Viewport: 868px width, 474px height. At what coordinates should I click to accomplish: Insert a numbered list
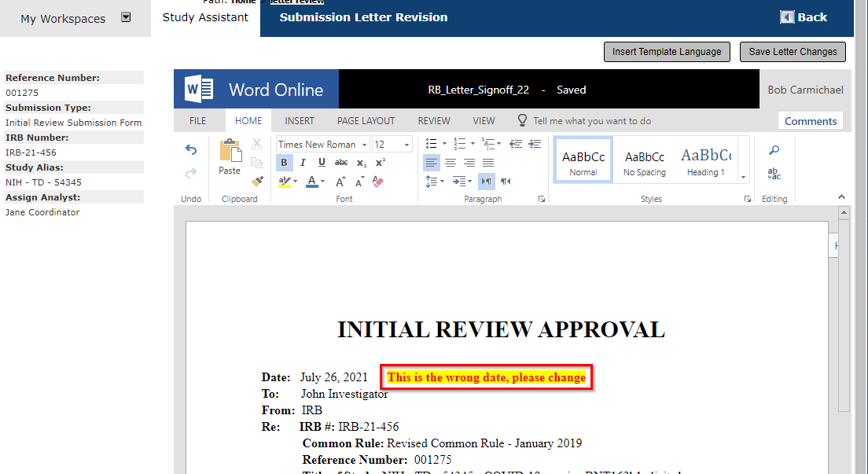pos(459,144)
